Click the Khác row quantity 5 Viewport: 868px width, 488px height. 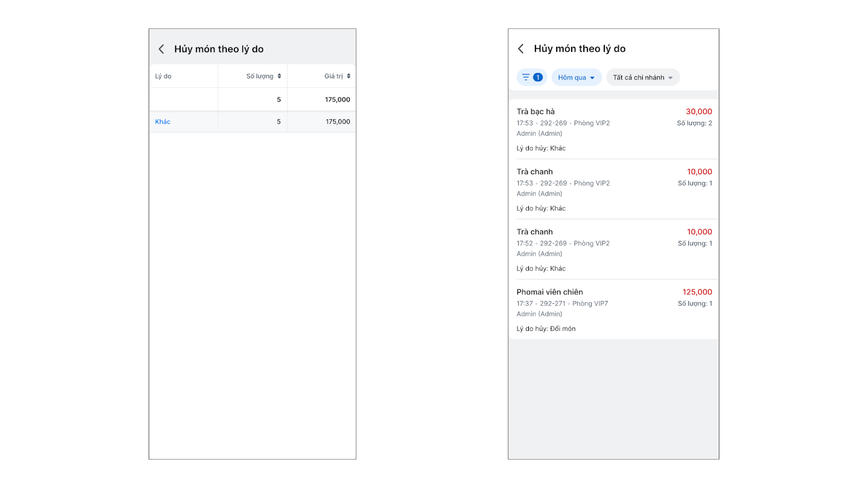pos(279,122)
